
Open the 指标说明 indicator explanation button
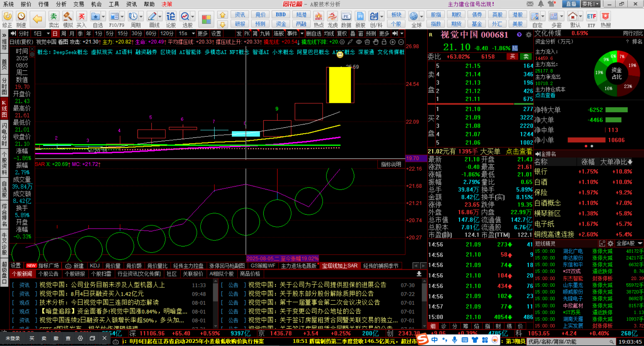point(391,164)
